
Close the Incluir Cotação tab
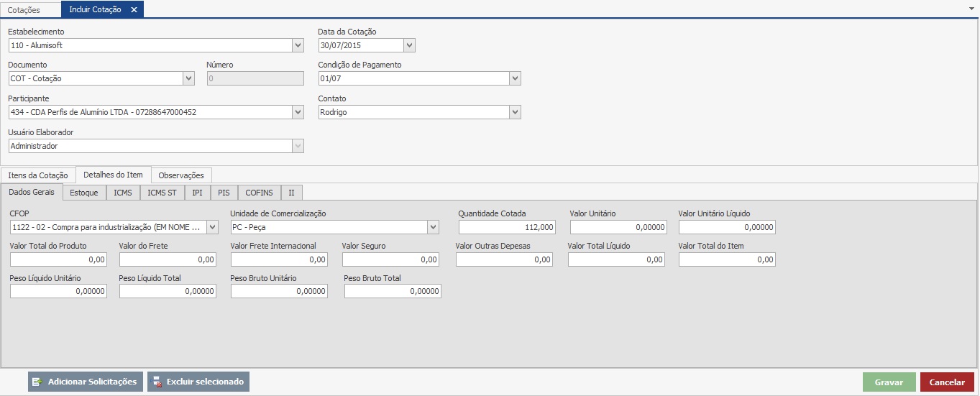pyautogui.click(x=134, y=10)
